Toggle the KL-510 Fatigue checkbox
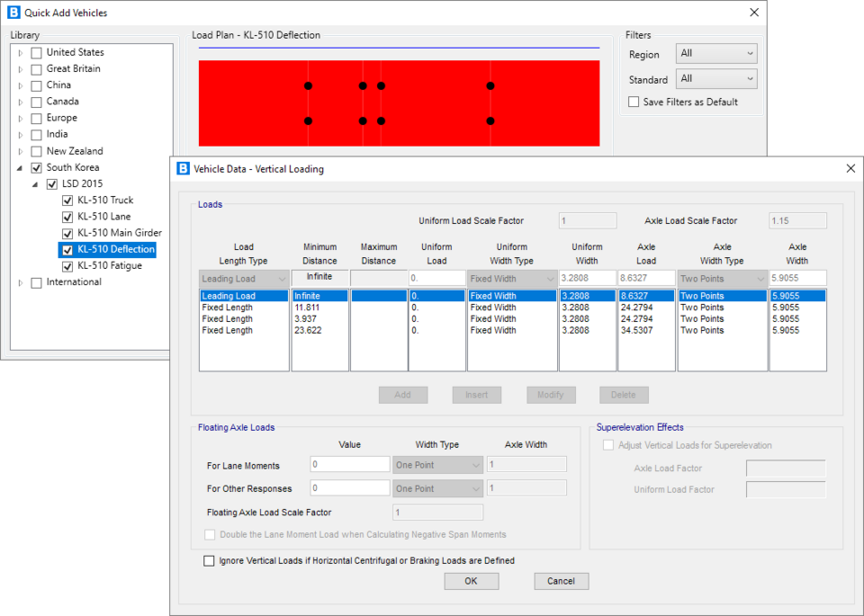 [67, 266]
